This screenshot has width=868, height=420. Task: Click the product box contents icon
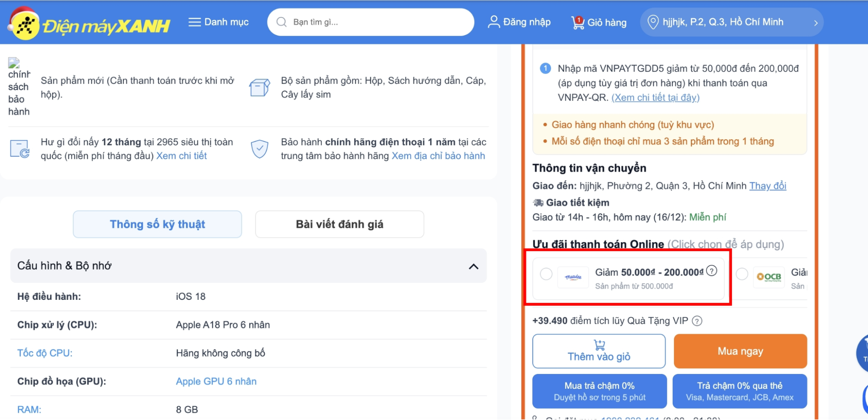coord(259,87)
